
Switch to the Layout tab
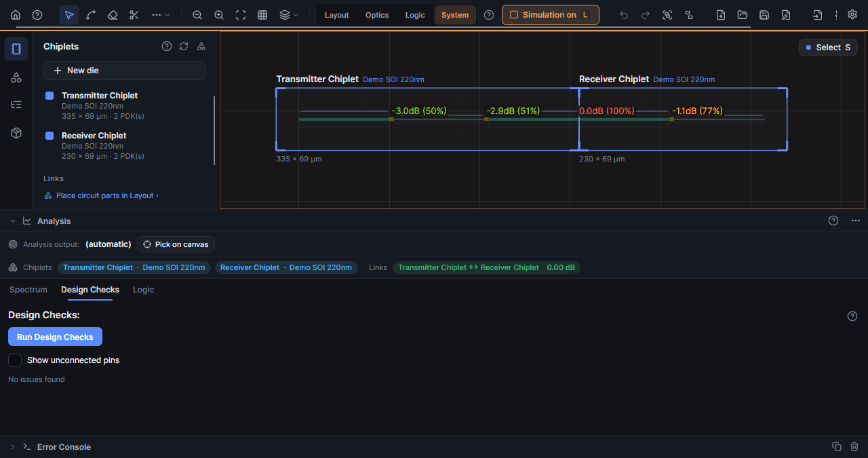click(x=337, y=15)
